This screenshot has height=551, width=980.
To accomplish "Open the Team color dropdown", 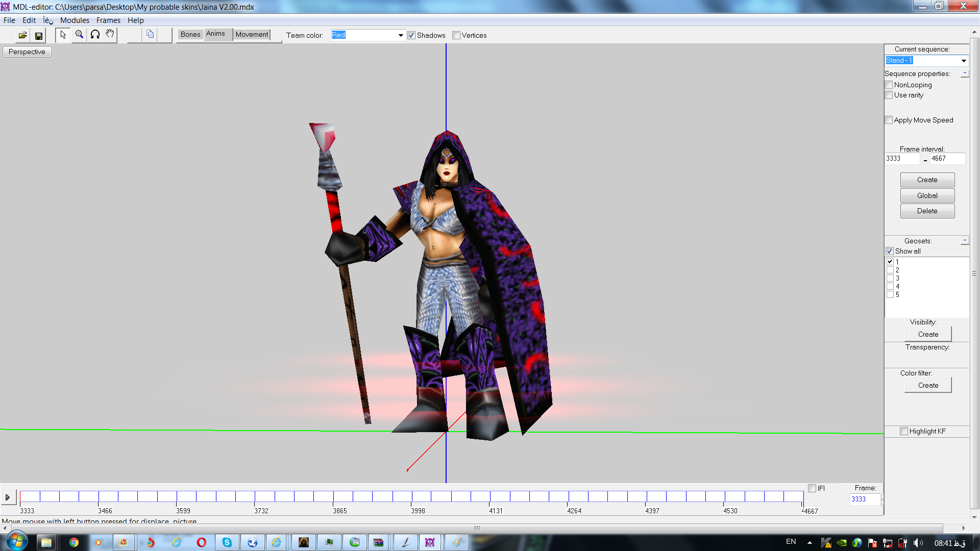I will pos(401,35).
